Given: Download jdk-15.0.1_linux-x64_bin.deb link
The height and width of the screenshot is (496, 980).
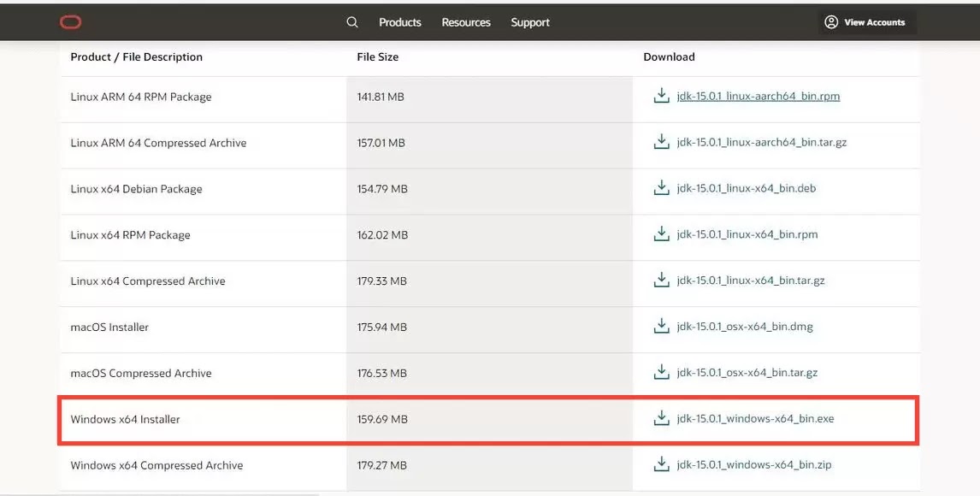Looking at the screenshot, I should pos(747,189).
